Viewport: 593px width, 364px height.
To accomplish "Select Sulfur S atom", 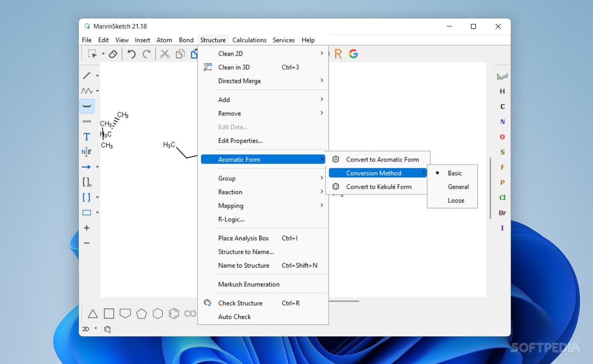I will (502, 152).
